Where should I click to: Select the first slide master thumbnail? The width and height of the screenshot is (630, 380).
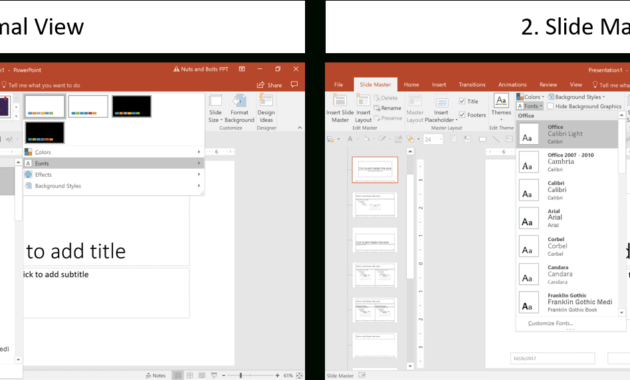click(x=375, y=170)
